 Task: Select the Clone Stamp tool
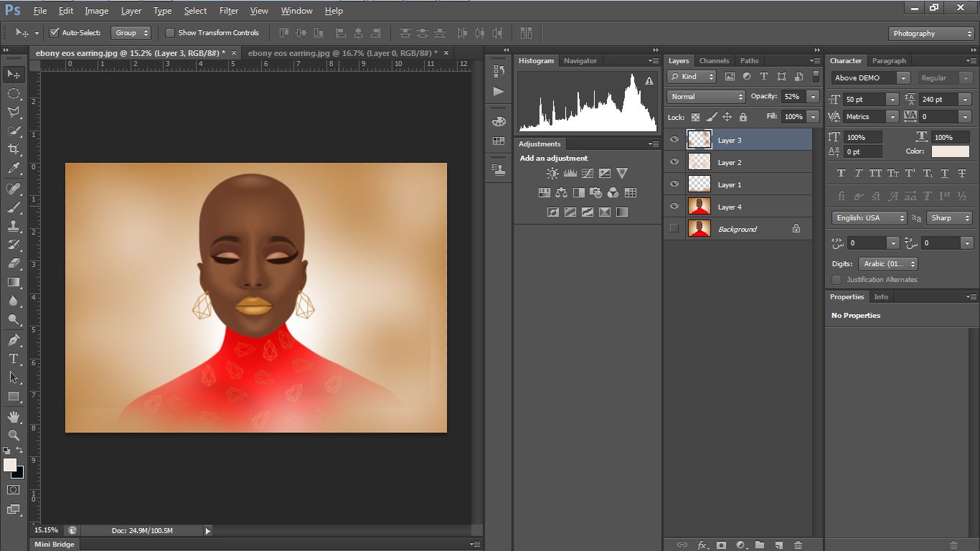pyautogui.click(x=14, y=226)
